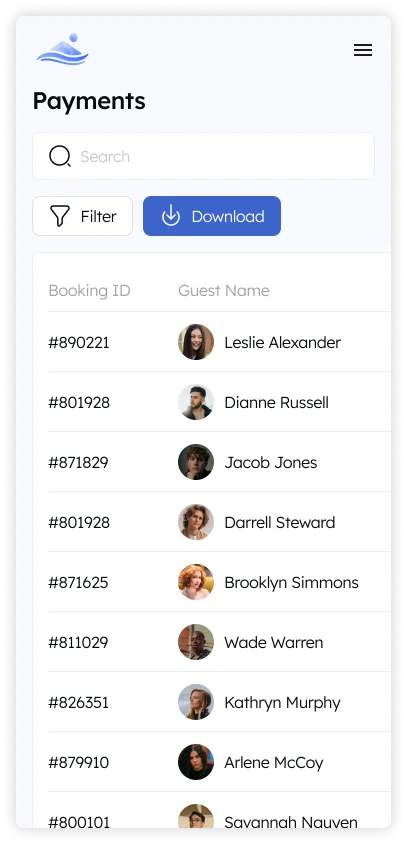Select Wade Warren's profile picture
Viewport: 407px width, 844px height.
tap(196, 642)
